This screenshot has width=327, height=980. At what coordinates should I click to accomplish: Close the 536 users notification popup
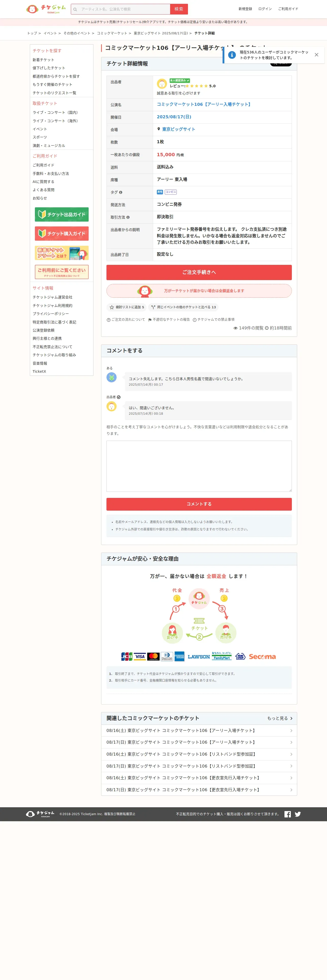click(x=316, y=55)
